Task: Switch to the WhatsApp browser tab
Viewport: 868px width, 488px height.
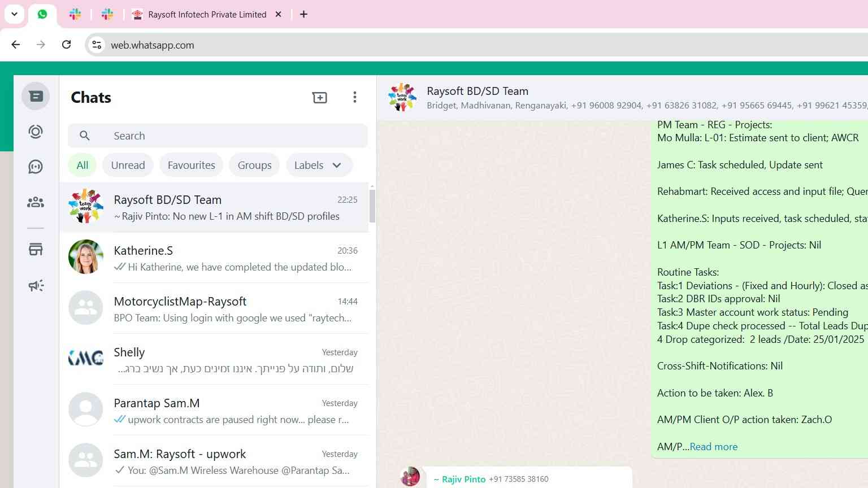Action: coord(42,14)
